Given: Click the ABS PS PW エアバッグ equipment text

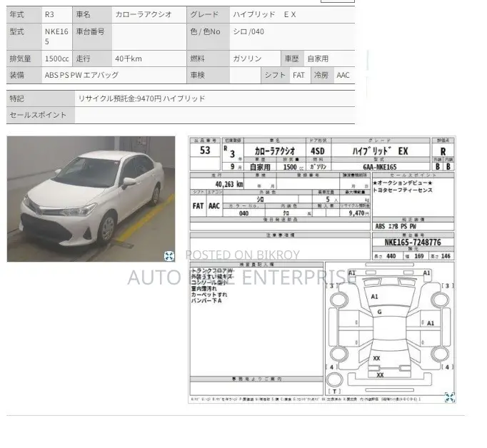Looking at the screenshot, I should pyautogui.click(x=81, y=75).
